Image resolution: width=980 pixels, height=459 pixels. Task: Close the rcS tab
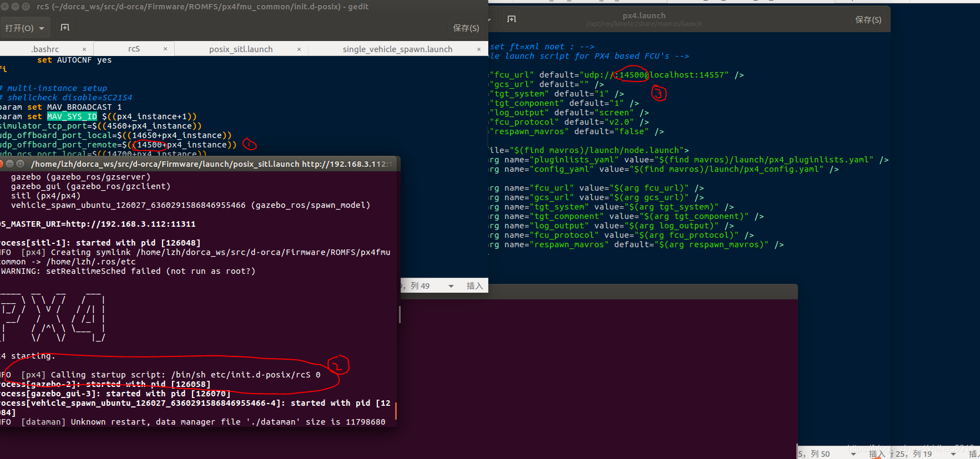point(165,49)
